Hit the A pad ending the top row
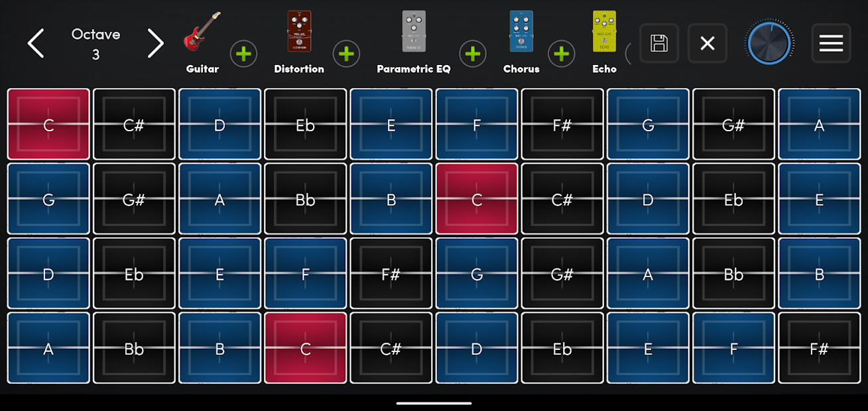 [819, 125]
